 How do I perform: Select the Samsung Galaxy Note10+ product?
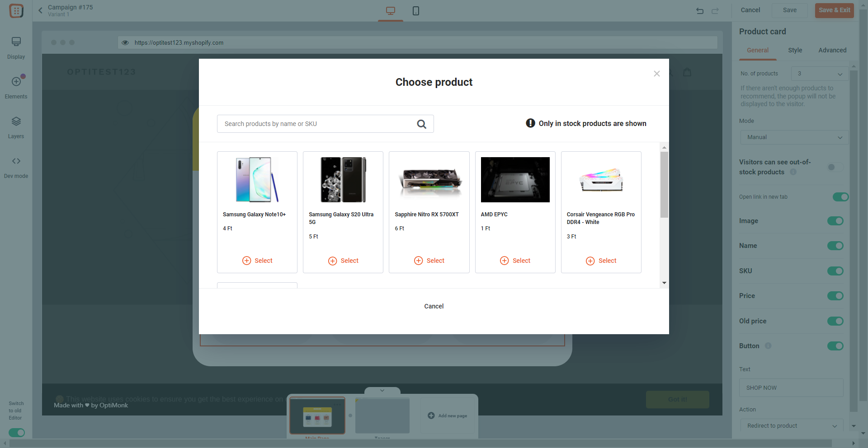click(x=257, y=261)
